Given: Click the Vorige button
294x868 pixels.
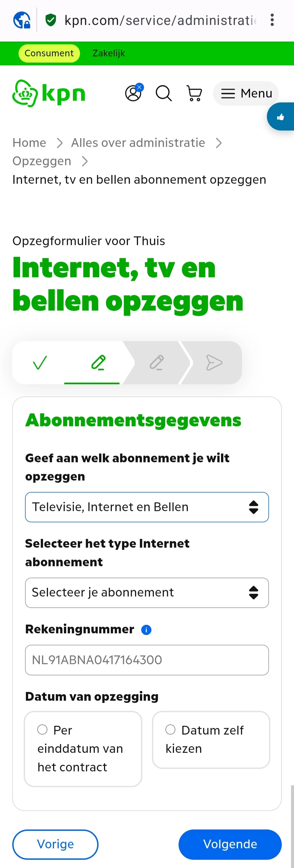Looking at the screenshot, I should pyautogui.click(x=56, y=844).
